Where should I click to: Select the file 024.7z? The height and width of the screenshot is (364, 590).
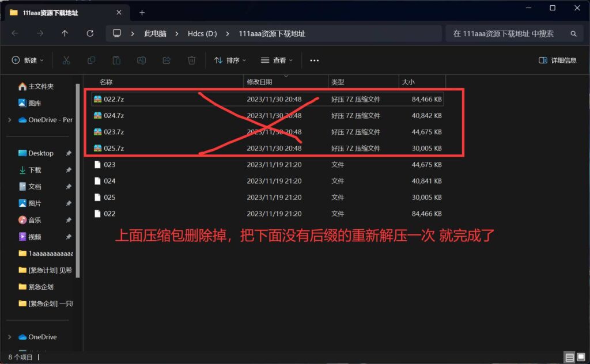pyautogui.click(x=267, y=115)
